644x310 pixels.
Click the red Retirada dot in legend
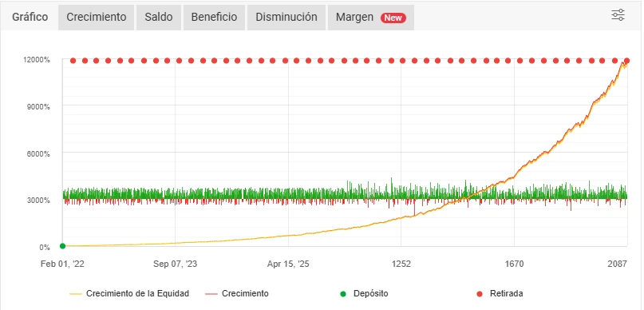coord(480,294)
